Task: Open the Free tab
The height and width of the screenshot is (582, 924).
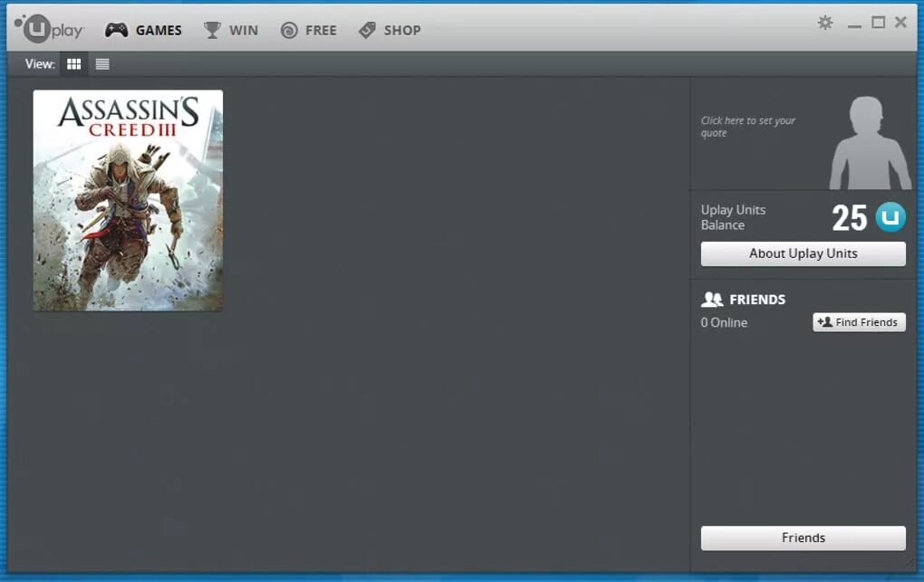Action: click(x=309, y=30)
